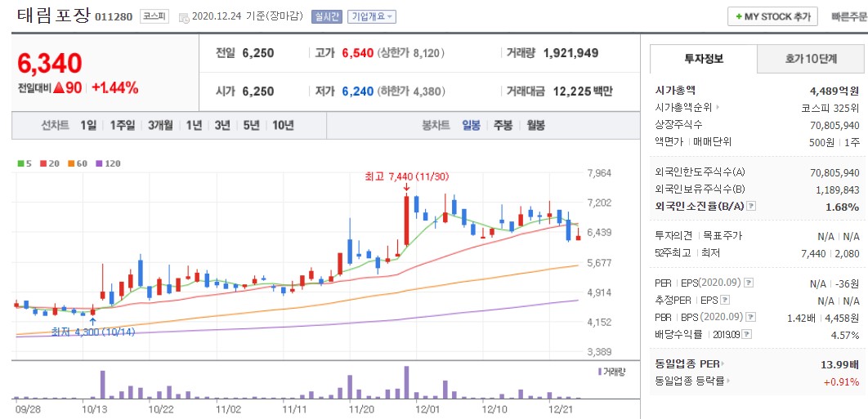
Task: Click the stock code 011280
Action: (x=114, y=16)
